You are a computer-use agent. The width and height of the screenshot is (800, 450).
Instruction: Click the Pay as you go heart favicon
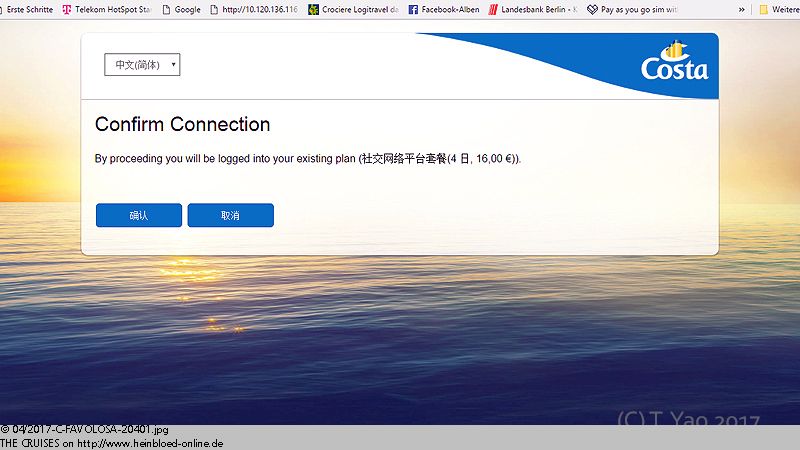pyautogui.click(x=592, y=9)
